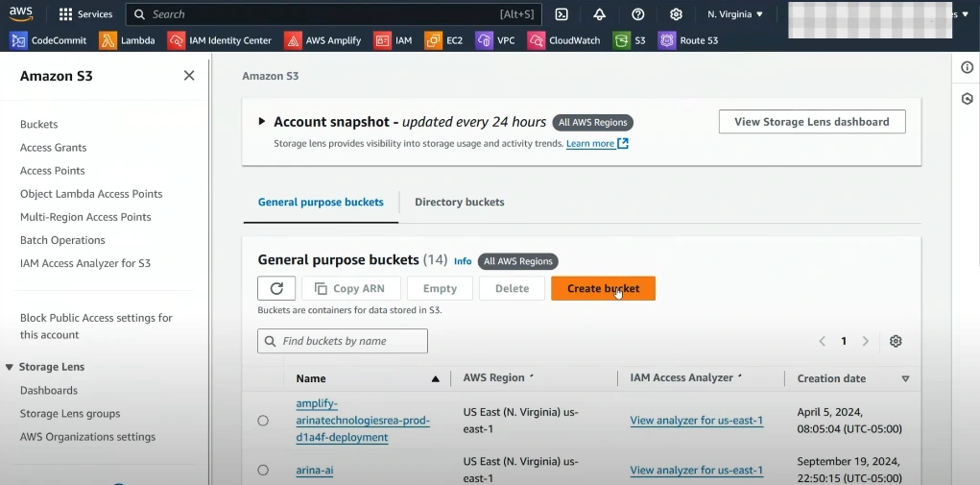Select radio button for arina-ai bucket
Screen dimensions: 980x485
tap(263, 471)
